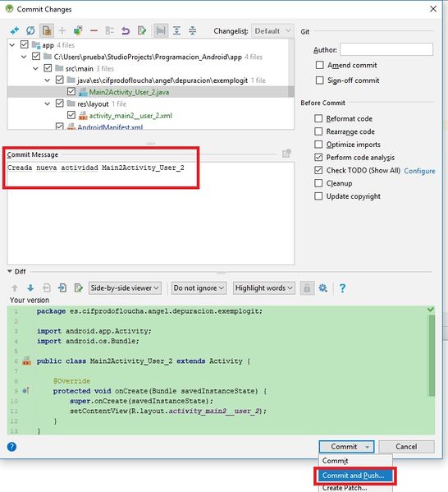The width and height of the screenshot is (448, 492).
Task: Go to previous difference up arrow
Action: click(x=15, y=288)
